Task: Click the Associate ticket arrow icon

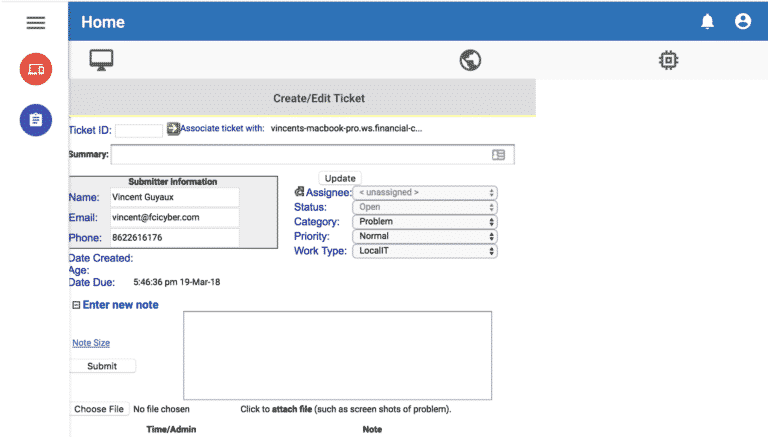Action: pyautogui.click(x=173, y=129)
